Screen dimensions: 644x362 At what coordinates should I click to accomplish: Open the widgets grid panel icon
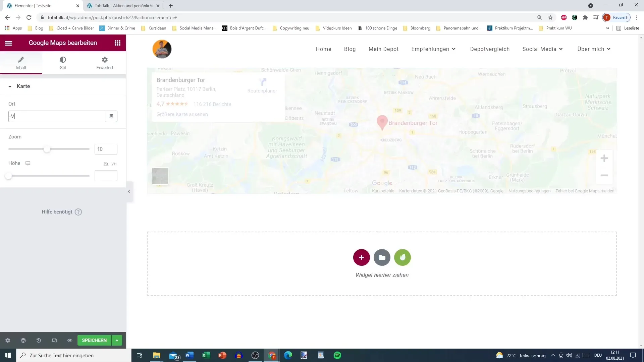(117, 43)
